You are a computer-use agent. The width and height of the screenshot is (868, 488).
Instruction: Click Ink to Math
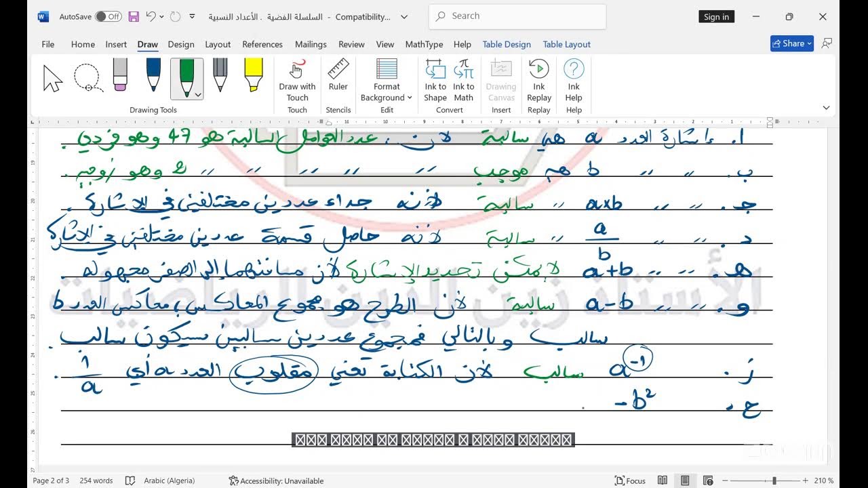pos(464,80)
